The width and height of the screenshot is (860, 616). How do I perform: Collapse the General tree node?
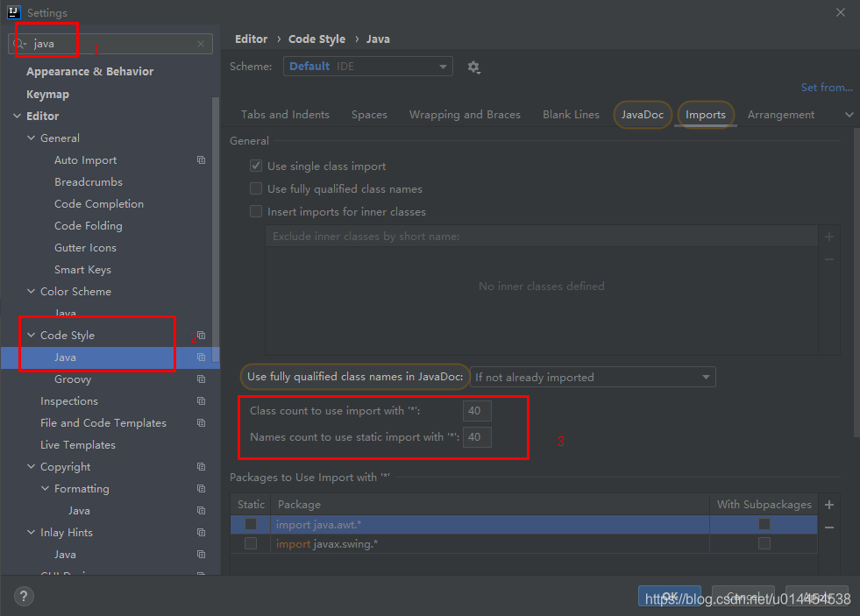32,138
